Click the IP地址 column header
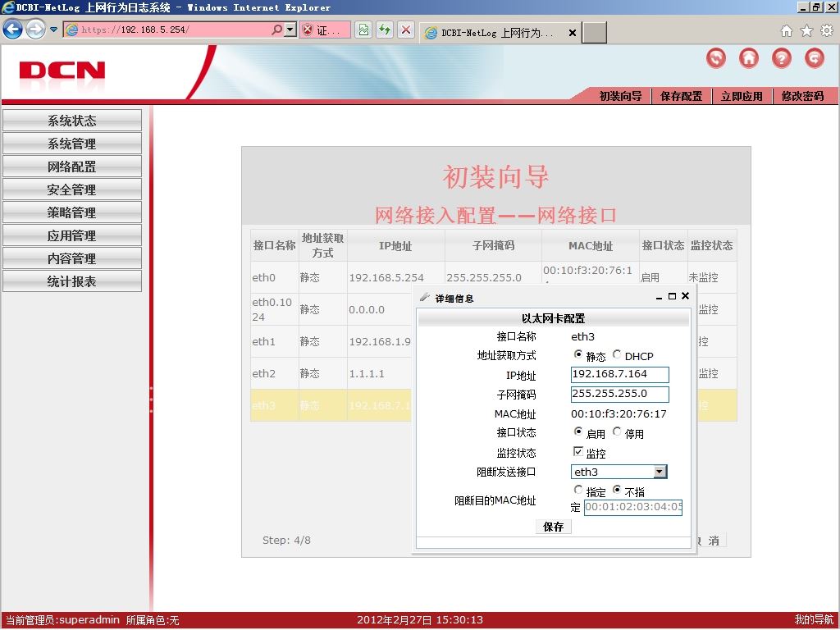Image resolution: width=840 pixels, height=630 pixels. pyautogui.click(x=396, y=246)
